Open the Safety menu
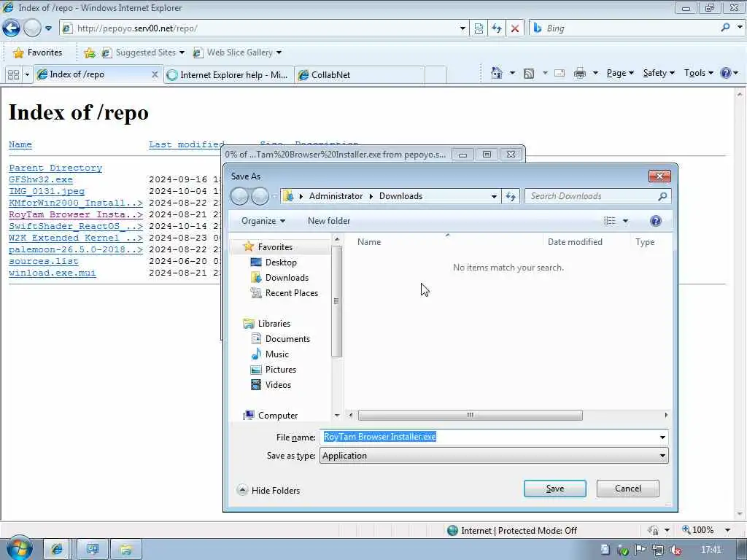Viewport: 747px width, 560px height. point(659,73)
